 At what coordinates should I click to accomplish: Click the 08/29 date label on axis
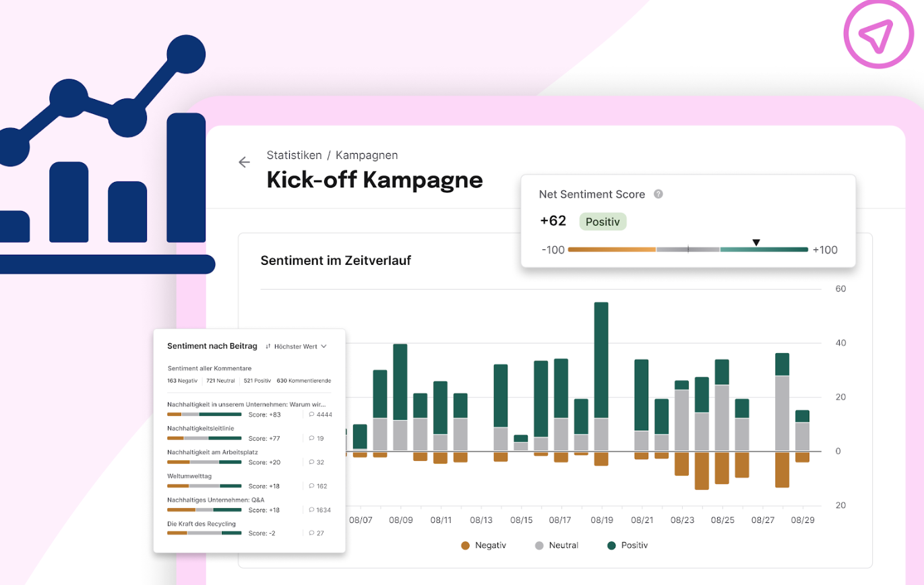(803, 520)
